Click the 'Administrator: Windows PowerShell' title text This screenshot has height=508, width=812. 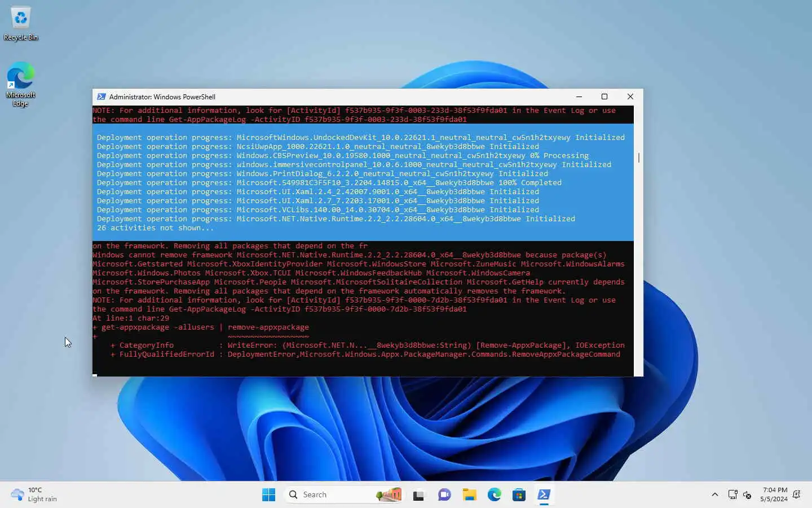click(162, 97)
